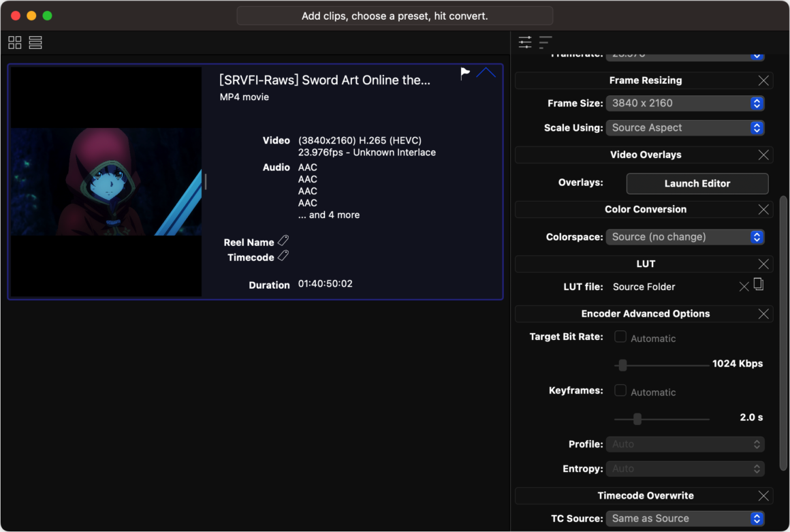790x532 pixels.
Task: Open the TC Source dropdown
Action: coord(685,518)
